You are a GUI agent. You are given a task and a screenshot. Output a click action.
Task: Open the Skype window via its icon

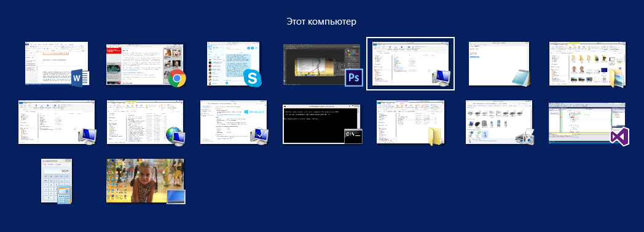pyautogui.click(x=252, y=78)
